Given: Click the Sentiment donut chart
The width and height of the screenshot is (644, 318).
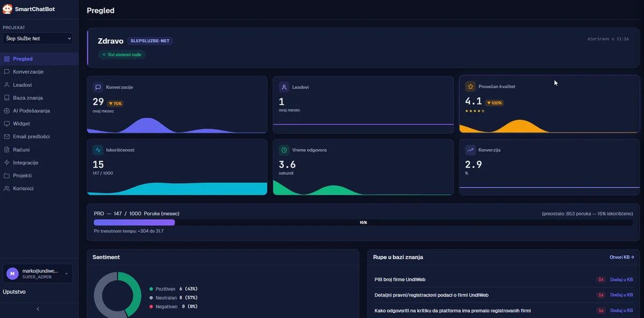Looking at the screenshot, I should pos(118,294).
